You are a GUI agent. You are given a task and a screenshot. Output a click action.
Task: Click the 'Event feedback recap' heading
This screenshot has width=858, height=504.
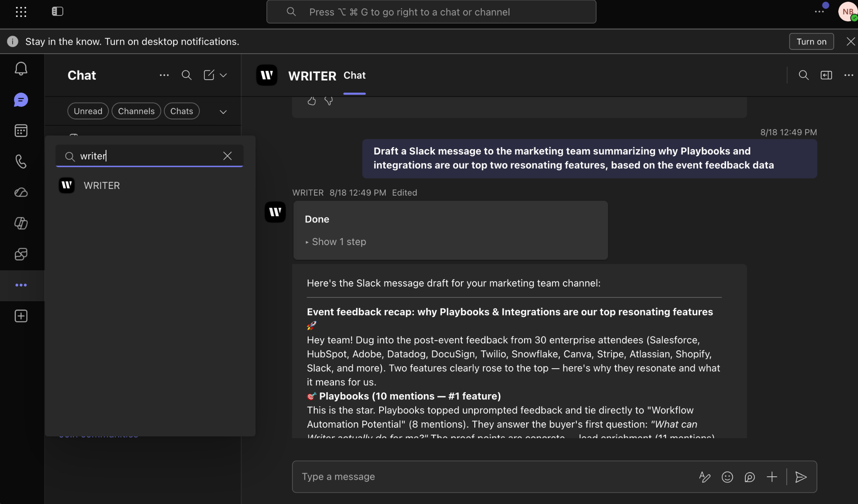coord(510,312)
